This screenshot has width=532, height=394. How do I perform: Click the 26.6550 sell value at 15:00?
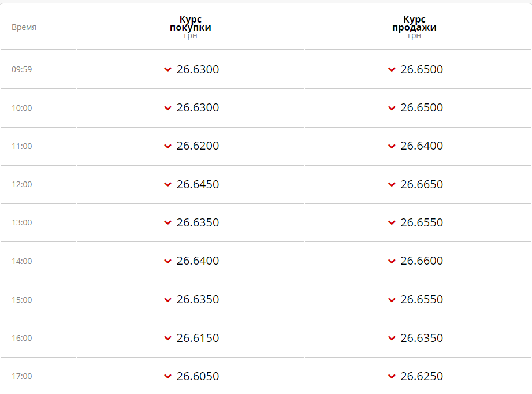(422, 299)
